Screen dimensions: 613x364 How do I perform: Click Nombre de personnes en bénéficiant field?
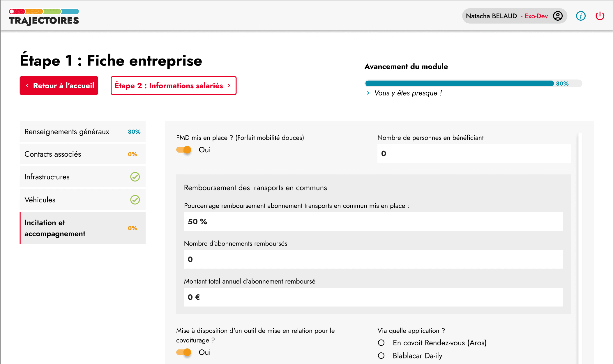(x=474, y=153)
